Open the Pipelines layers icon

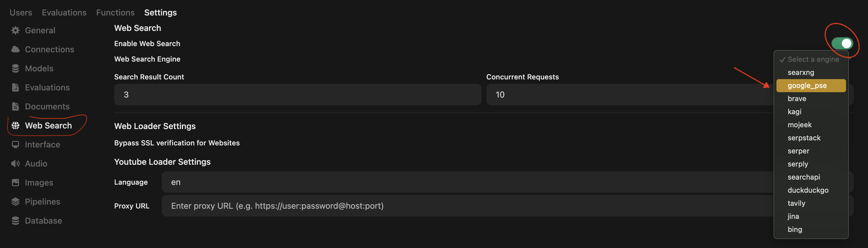(15, 202)
